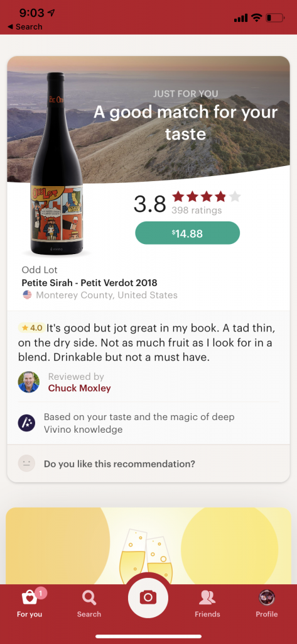Open the camera scan button
Image resolution: width=297 pixels, height=644 pixels.
click(x=148, y=597)
